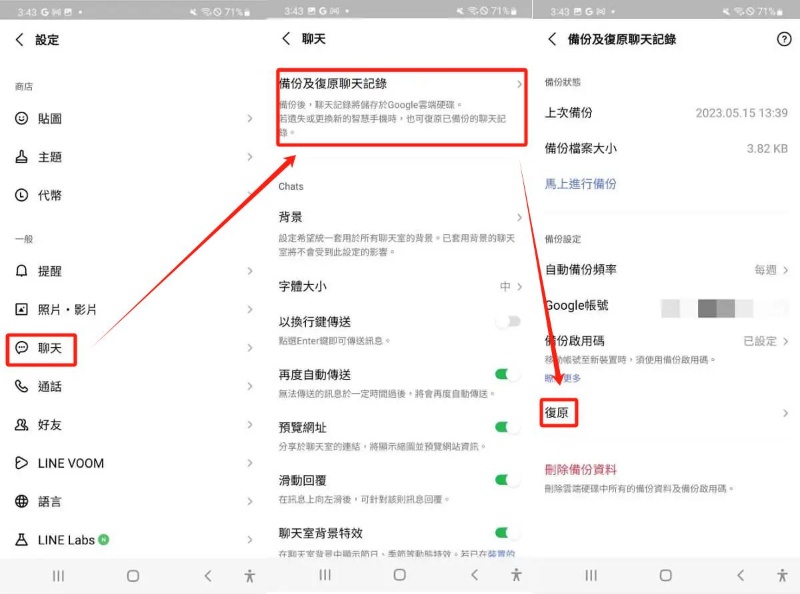The width and height of the screenshot is (800, 594).
Task: Open the 聊天 settings menu item
Action: [49, 348]
